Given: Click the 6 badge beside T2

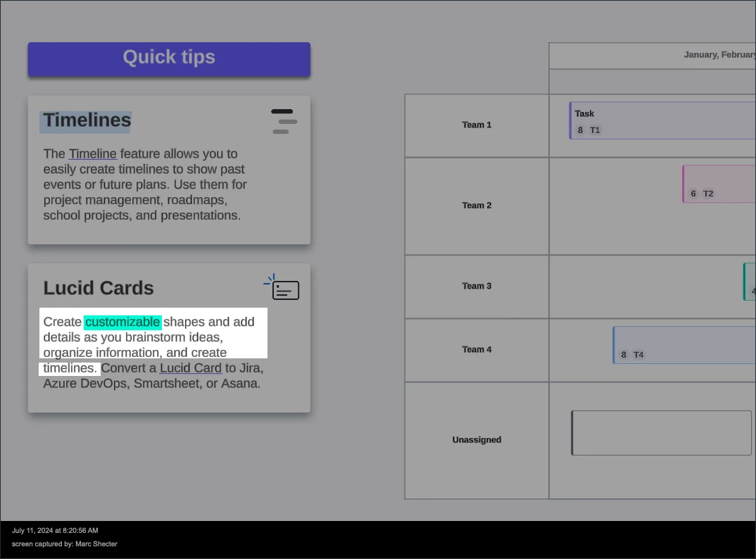Looking at the screenshot, I should [x=693, y=194].
